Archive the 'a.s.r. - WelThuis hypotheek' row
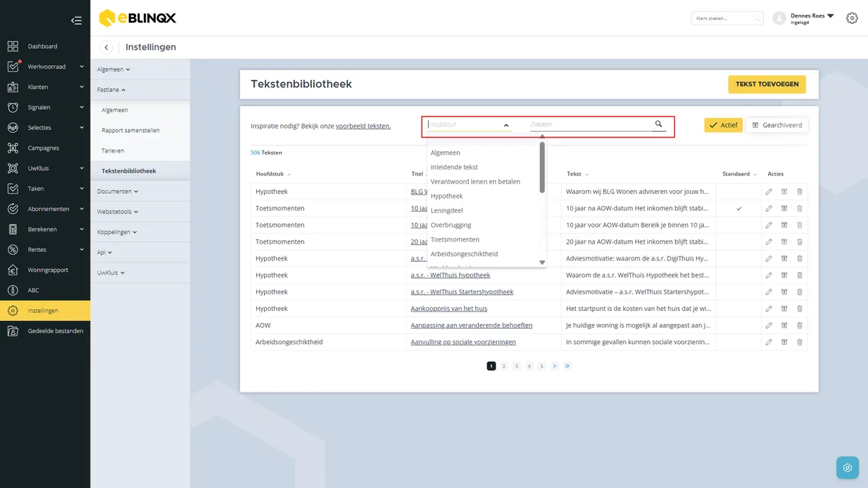This screenshot has width=868, height=488. 784,275
